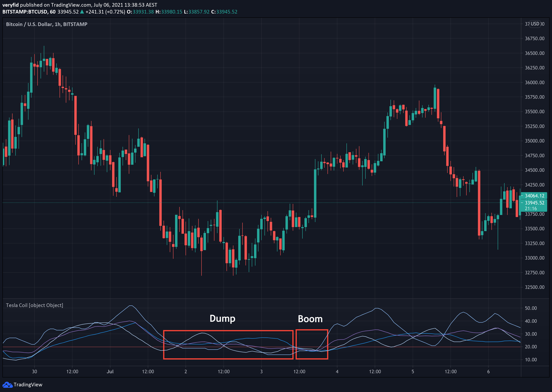The width and height of the screenshot is (552, 392).
Task: Click the date label 5 on time axis
Action: tap(413, 371)
